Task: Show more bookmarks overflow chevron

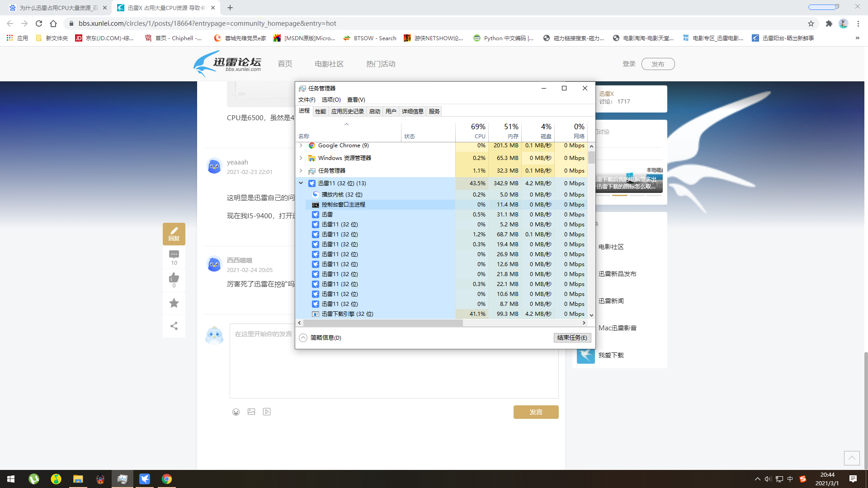Action: [857, 38]
